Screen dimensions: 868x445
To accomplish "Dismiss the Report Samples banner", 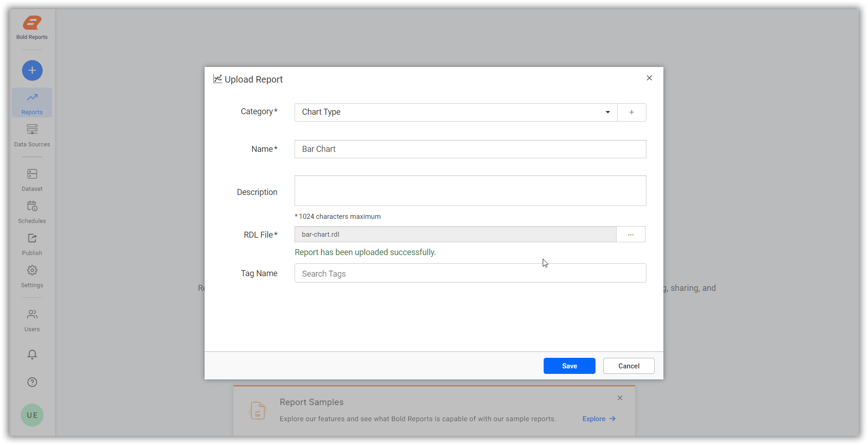I will (620, 398).
